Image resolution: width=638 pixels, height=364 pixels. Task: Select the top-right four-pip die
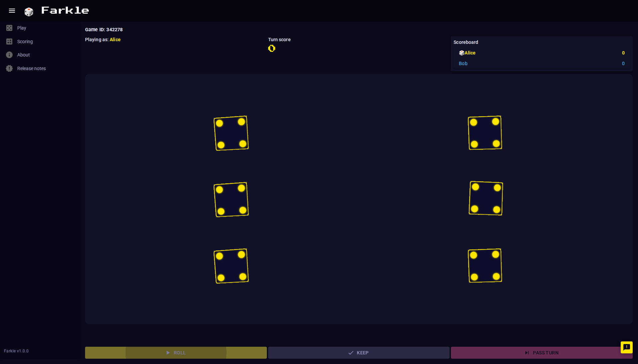[x=485, y=133]
